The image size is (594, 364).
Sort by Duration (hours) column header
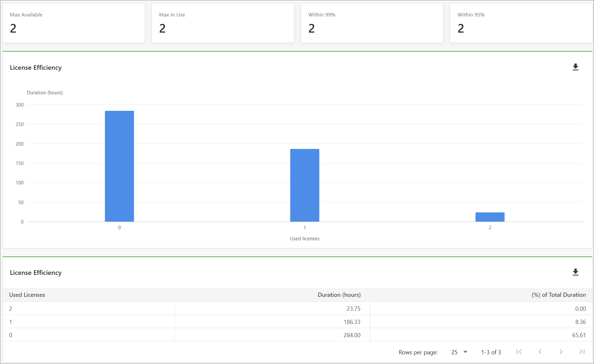pos(339,295)
